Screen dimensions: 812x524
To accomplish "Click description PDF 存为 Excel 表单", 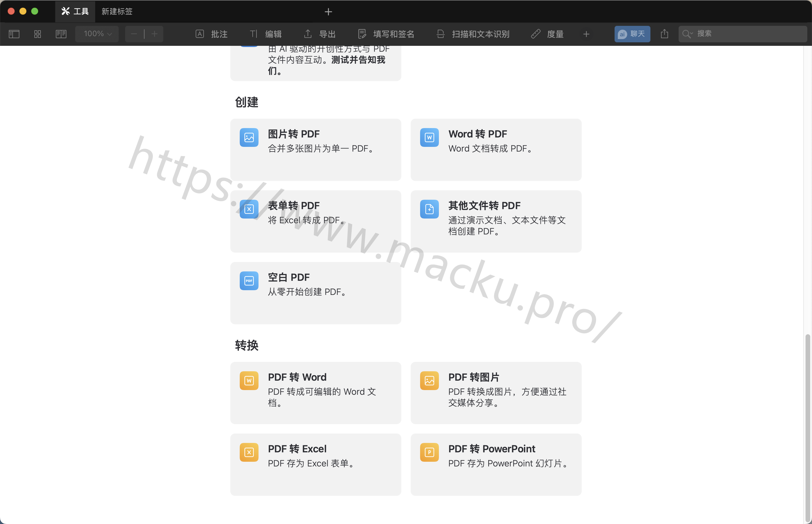I will pos(311,463).
